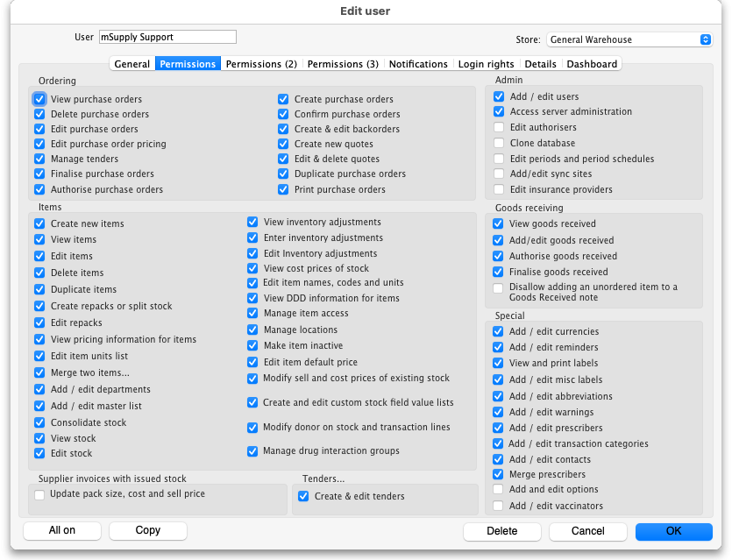The image size is (732, 560).
Task: Uncheck Create & edit tenders
Action: click(x=303, y=496)
